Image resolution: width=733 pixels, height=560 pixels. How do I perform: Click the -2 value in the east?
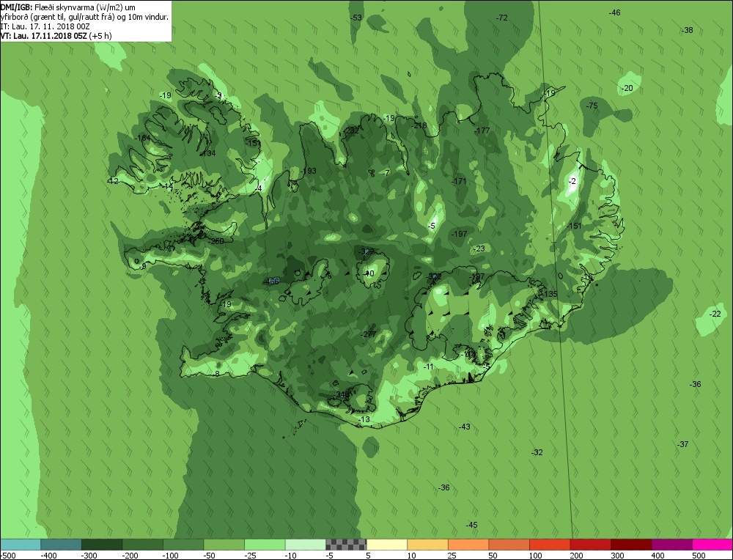(572, 181)
